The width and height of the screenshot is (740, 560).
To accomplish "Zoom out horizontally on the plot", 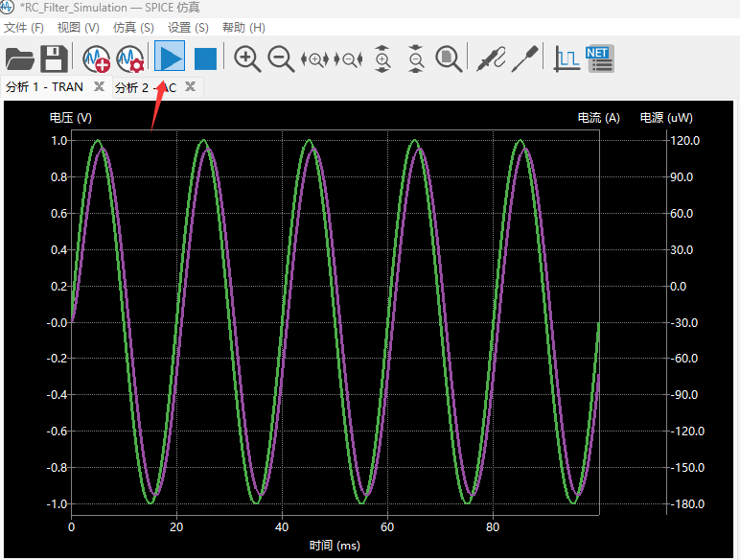I will (x=348, y=59).
